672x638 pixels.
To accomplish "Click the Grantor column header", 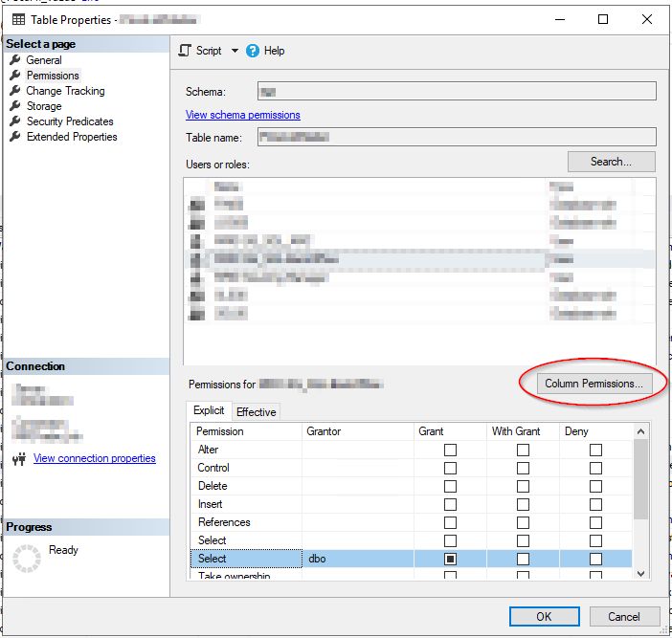I will [x=358, y=431].
